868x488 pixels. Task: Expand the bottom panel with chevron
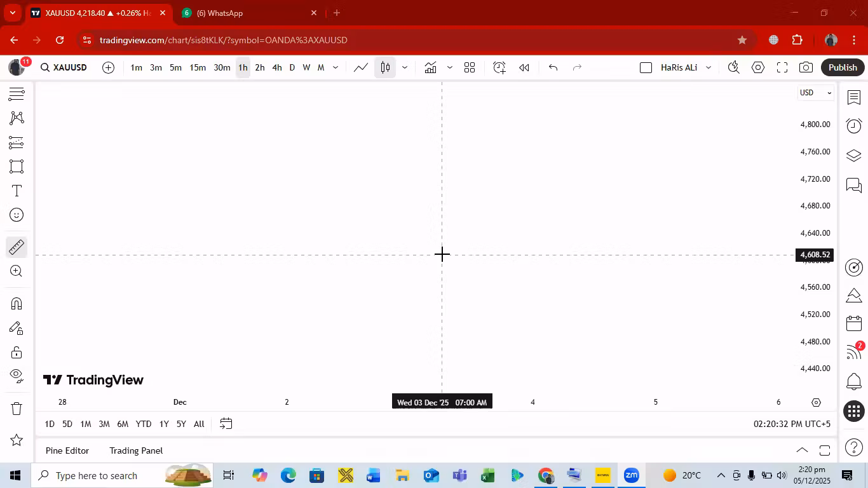pyautogui.click(x=802, y=451)
